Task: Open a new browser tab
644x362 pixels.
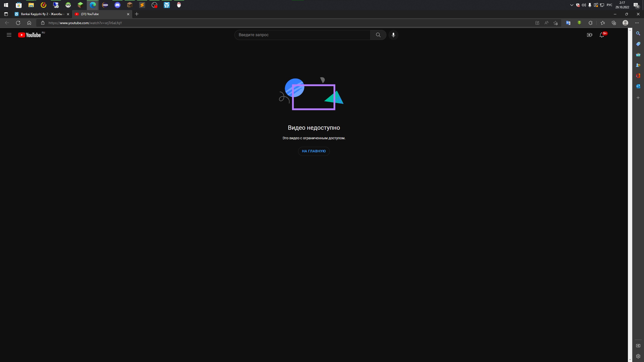Action: coord(137,14)
